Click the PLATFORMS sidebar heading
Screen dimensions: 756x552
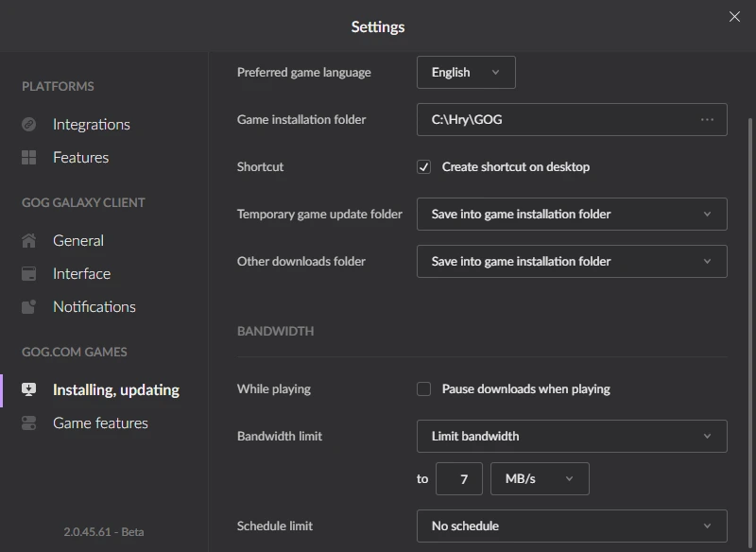[x=58, y=86]
